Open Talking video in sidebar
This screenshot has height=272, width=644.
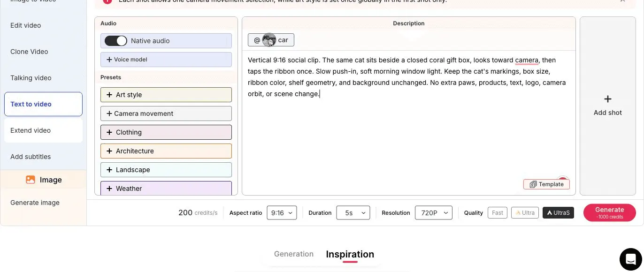tap(43, 78)
